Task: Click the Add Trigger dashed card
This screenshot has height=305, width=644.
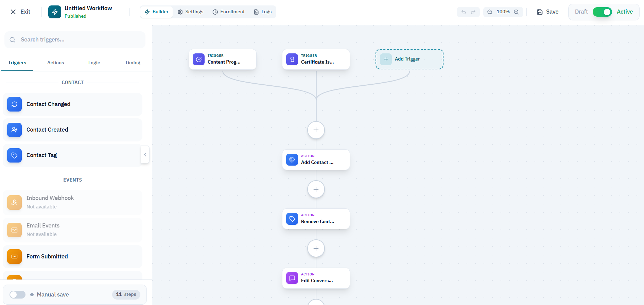Action: (x=410, y=59)
